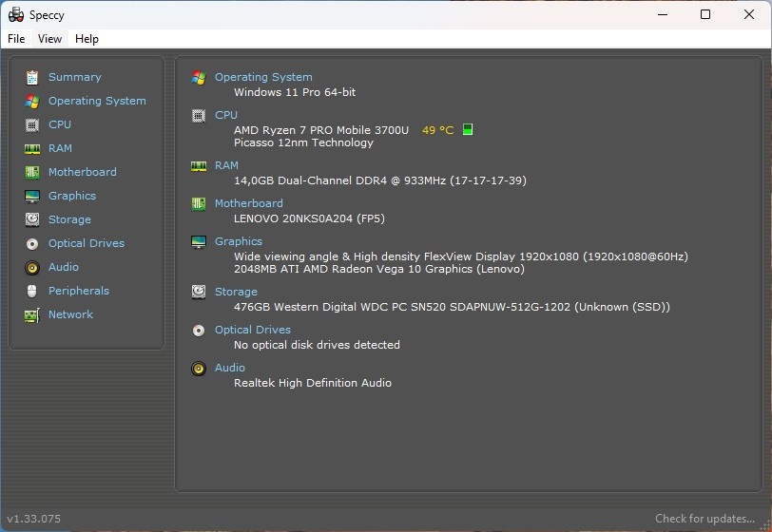Click RAM heading link in summary panel
Screen dimensions: 772x532
tap(226, 165)
